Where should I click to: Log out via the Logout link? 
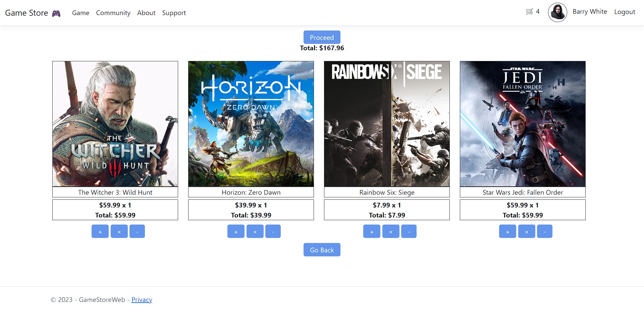coord(625,12)
